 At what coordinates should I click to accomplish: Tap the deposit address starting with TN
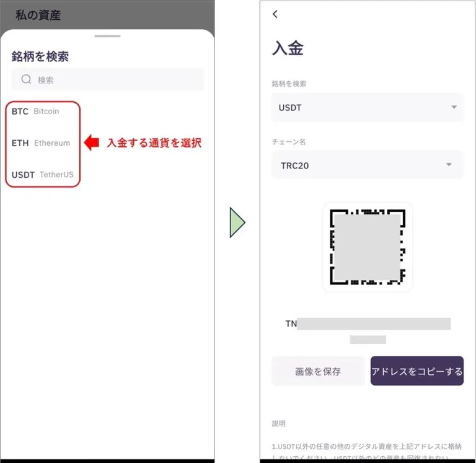pyautogui.click(x=368, y=330)
